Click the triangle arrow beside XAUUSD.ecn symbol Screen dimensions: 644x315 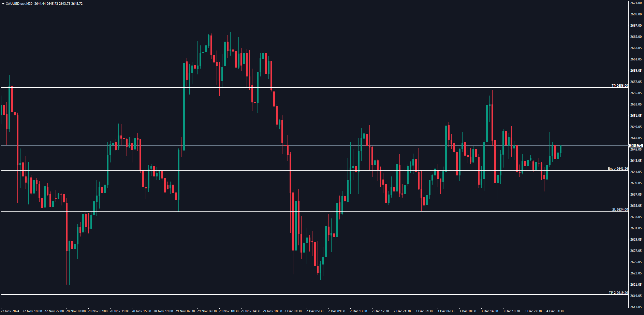coord(3,4)
